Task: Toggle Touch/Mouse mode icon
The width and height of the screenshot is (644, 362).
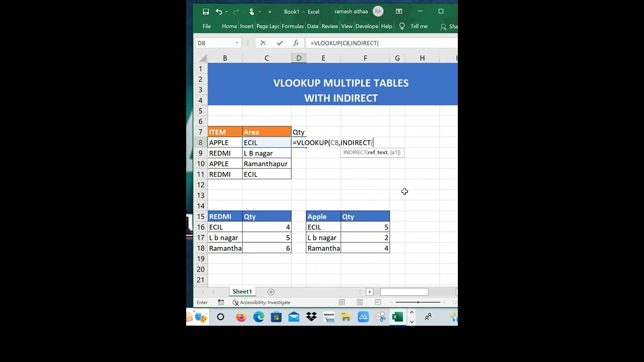Action: (252, 12)
